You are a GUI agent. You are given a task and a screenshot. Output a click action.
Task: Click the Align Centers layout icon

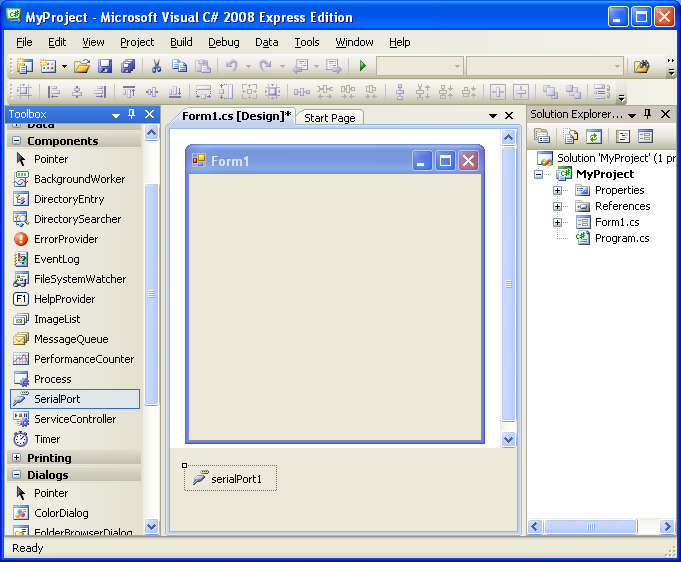77,92
